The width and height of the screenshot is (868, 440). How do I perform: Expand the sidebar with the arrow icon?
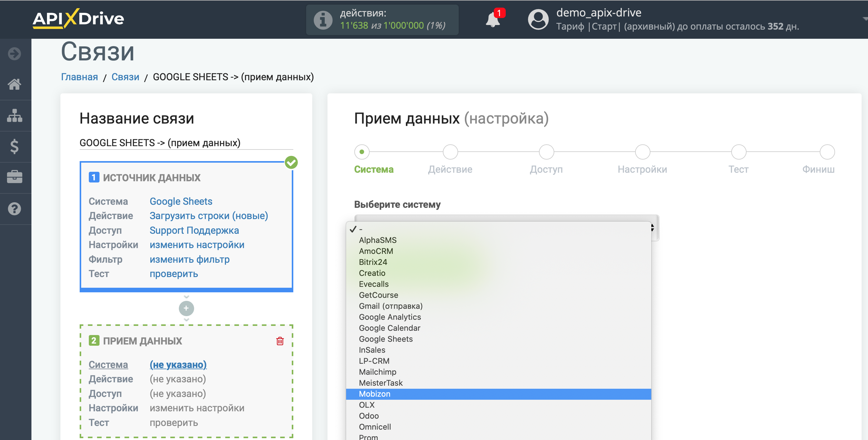(14, 54)
